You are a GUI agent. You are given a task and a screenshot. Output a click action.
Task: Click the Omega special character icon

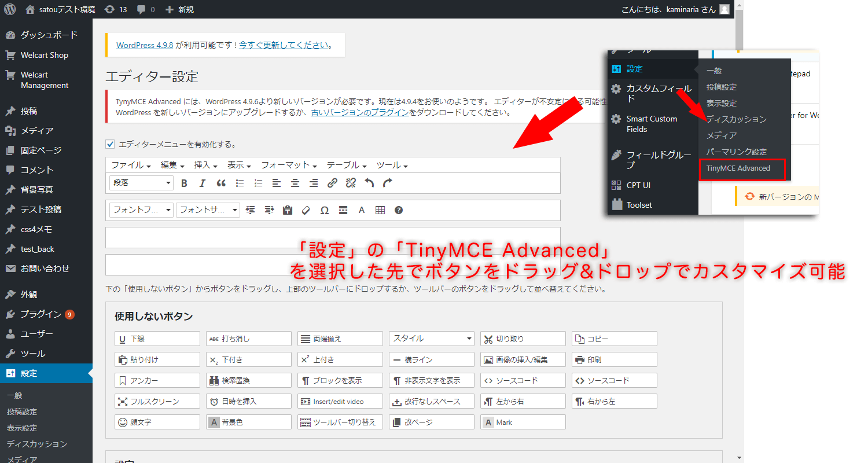tap(325, 210)
